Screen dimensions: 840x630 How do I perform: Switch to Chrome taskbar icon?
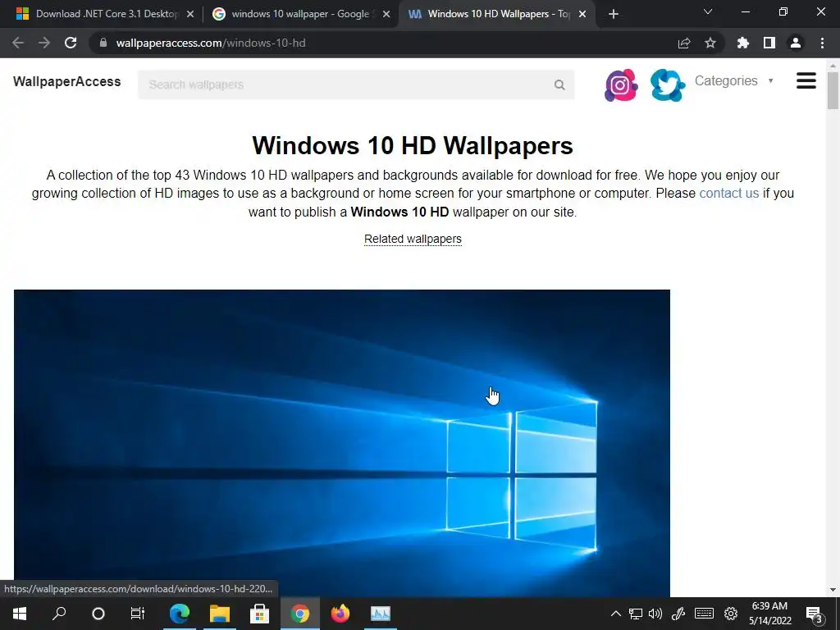click(300, 614)
